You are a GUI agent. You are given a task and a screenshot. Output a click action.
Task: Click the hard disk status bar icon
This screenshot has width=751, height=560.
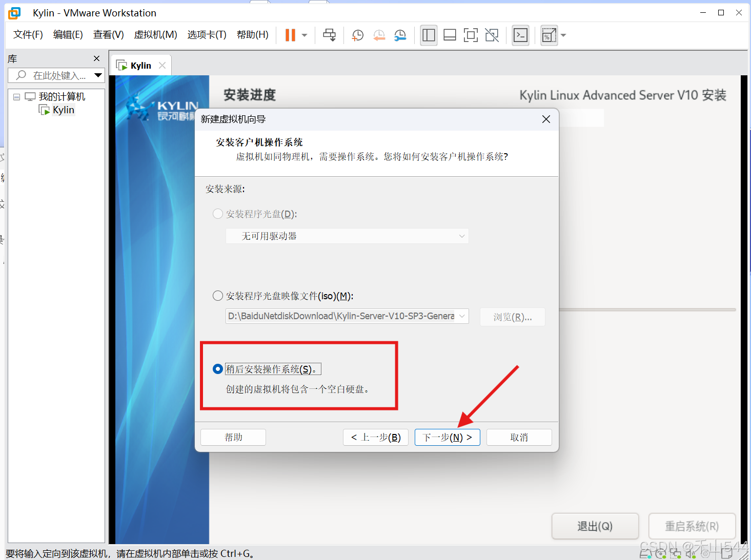(x=646, y=553)
